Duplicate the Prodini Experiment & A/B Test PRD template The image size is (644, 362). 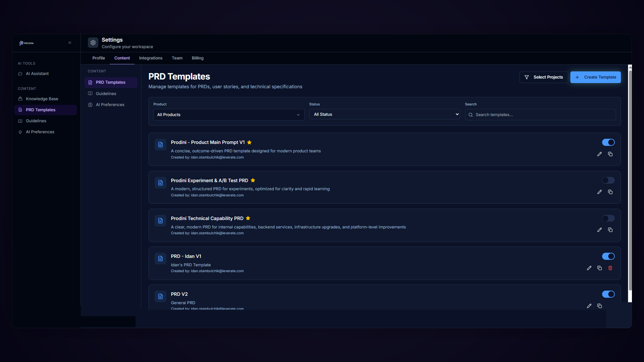(610, 192)
